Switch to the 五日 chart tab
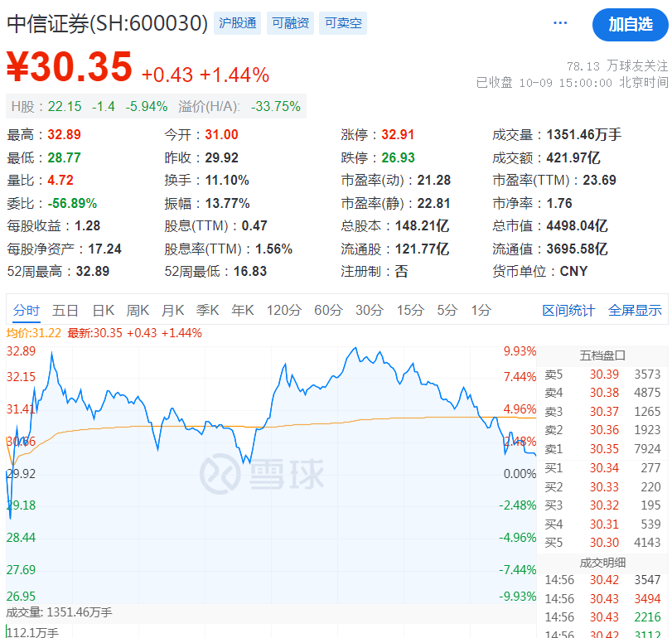The image size is (672, 638). (x=65, y=310)
